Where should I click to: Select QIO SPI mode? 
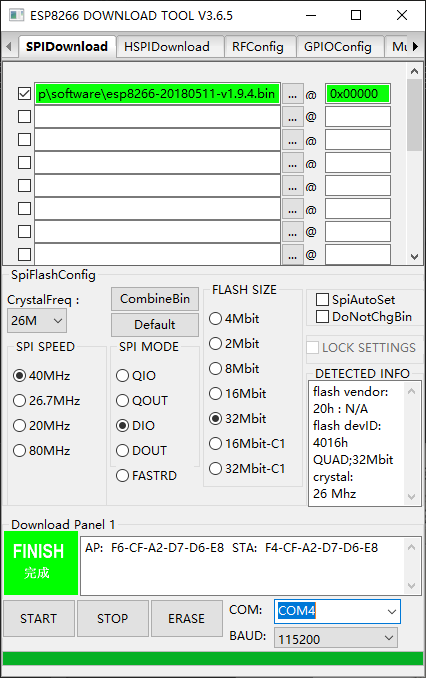pos(136,375)
